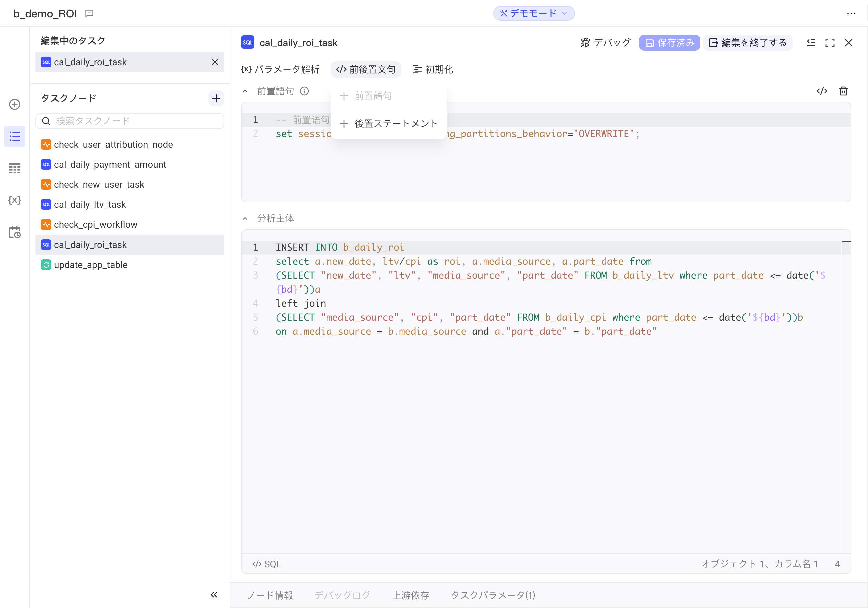The width and height of the screenshot is (868, 608).
Task: Remove cal_daily_roi_task from editing tasks
Action: pos(215,62)
